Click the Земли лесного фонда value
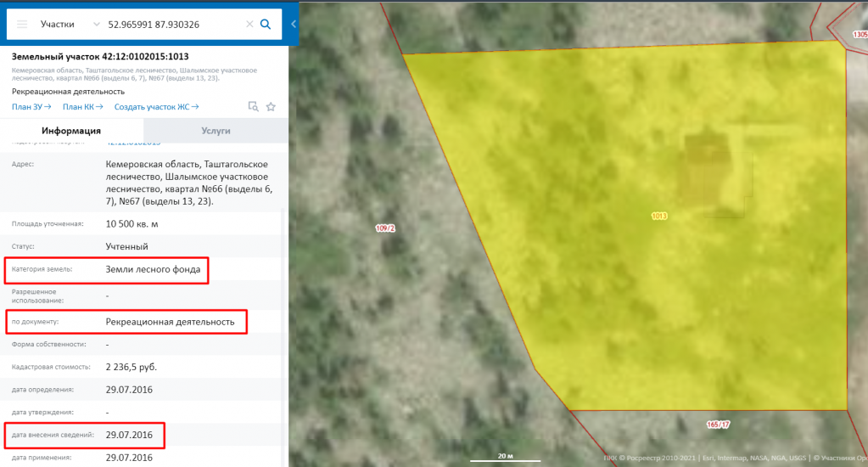 pos(153,269)
